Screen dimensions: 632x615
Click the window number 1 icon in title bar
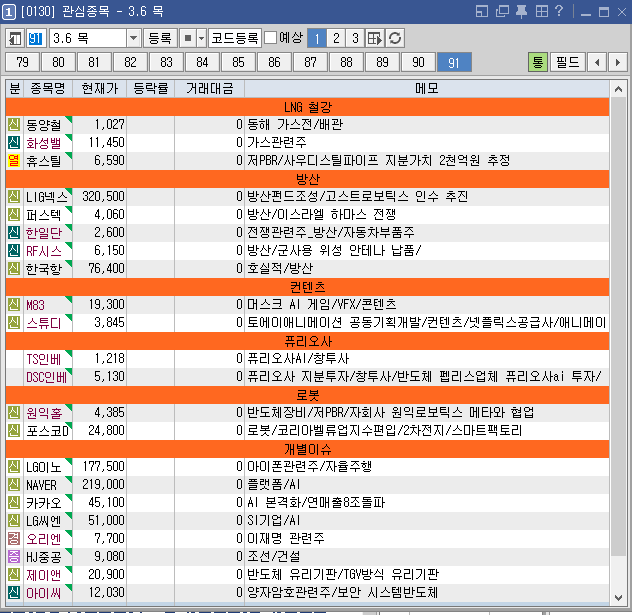(9, 12)
